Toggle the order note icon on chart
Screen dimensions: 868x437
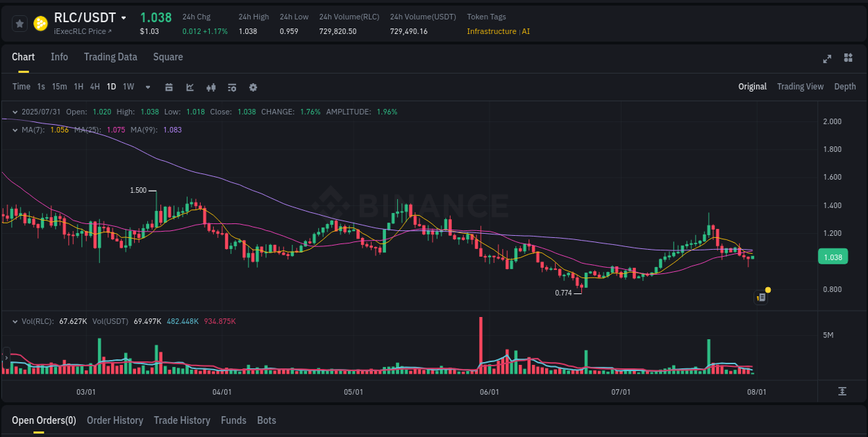click(760, 297)
